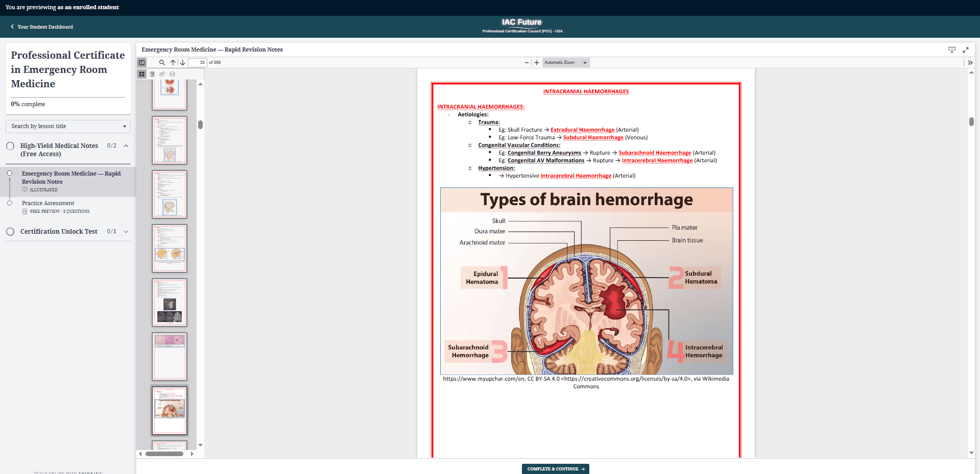Open the Automatic Zoom dropdown

(x=565, y=63)
